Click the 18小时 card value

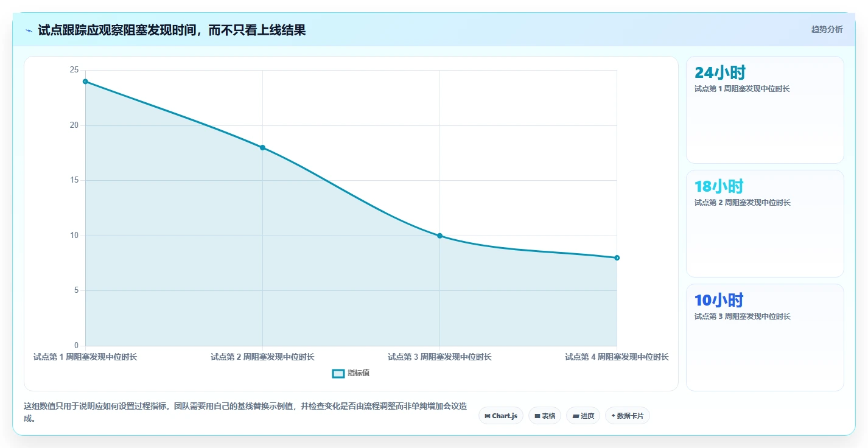tap(719, 186)
